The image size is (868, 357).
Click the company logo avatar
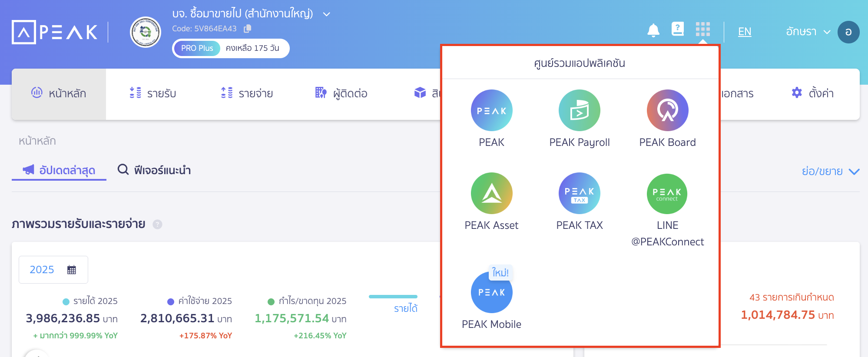[146, 32]
